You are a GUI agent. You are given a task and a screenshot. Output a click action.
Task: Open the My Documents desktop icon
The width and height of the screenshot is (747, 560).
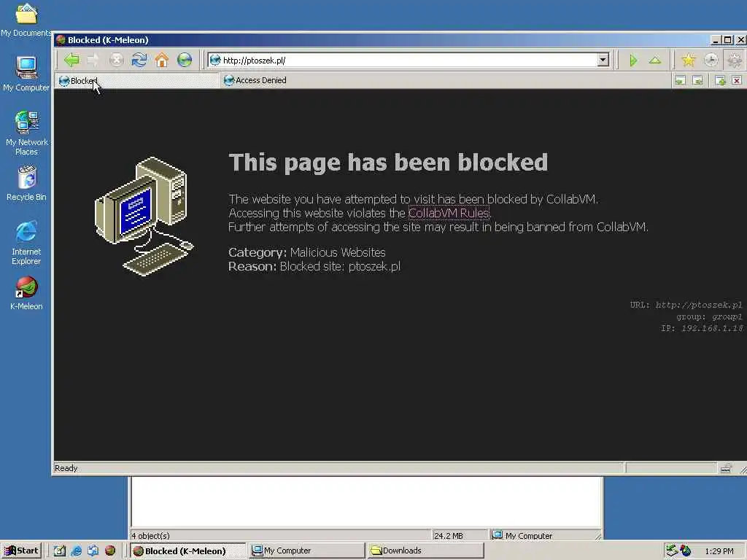[26, 20]
